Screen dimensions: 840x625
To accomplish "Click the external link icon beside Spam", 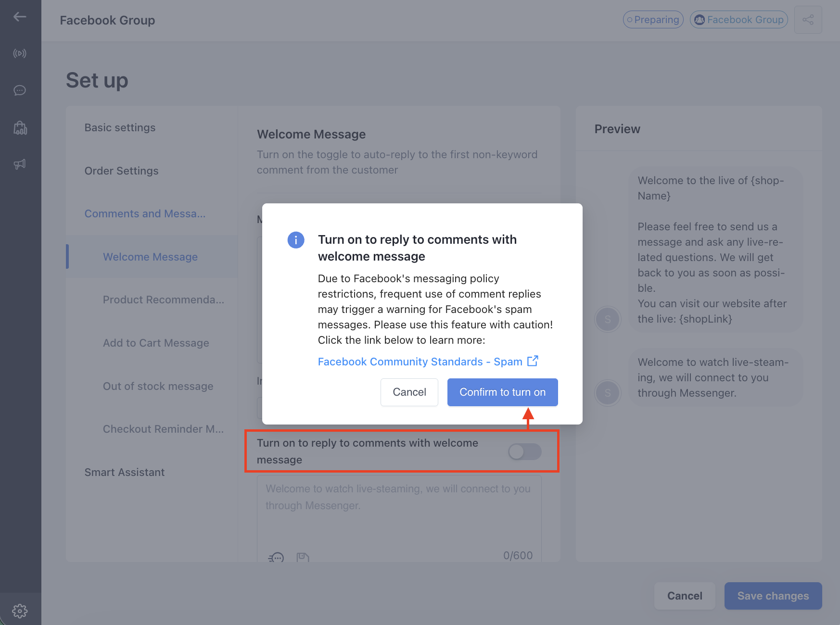I will (x=533, y=361).
